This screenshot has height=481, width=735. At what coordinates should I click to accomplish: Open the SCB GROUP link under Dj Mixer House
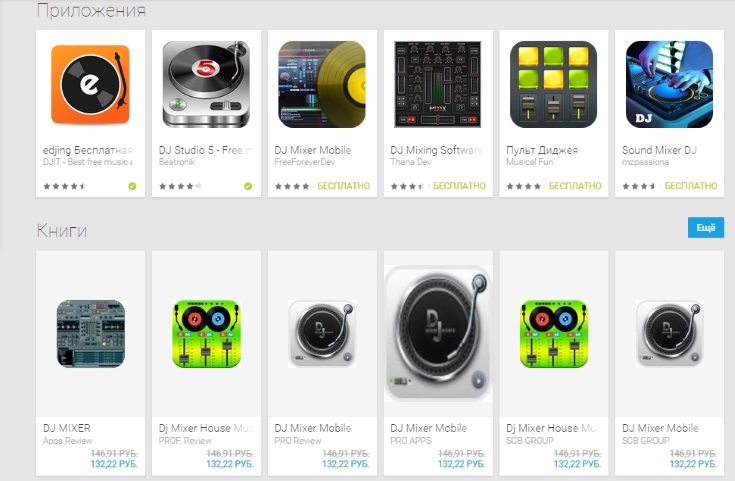[530, 441]
